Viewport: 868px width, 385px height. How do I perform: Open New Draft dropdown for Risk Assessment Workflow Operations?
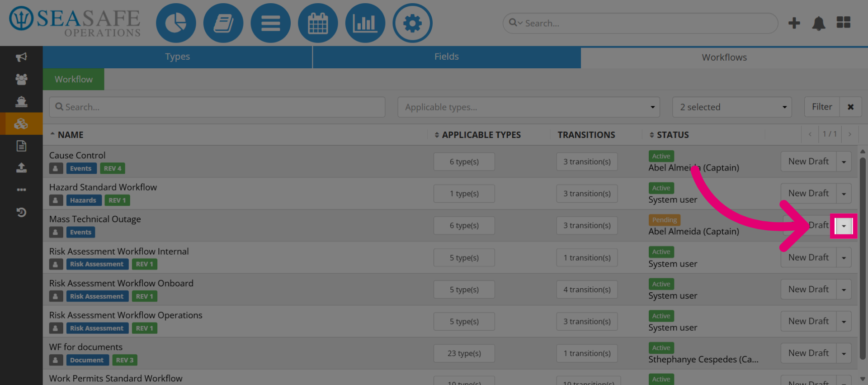pos(844,322)
